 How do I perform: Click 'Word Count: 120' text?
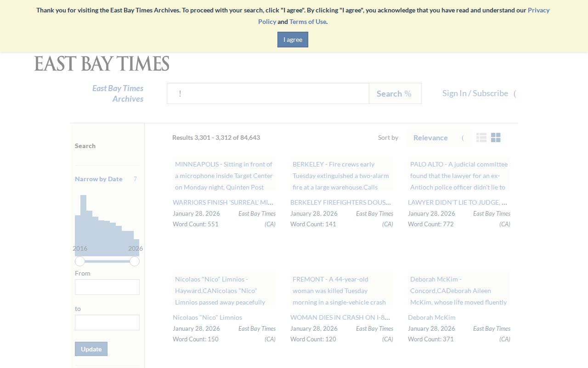pos(313,339)
